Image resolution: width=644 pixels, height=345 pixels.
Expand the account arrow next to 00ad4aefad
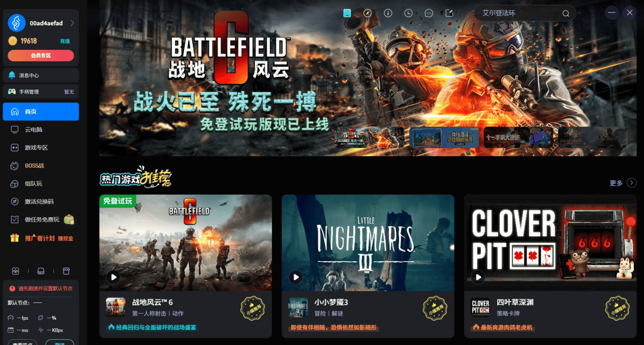tap(72, 23)
